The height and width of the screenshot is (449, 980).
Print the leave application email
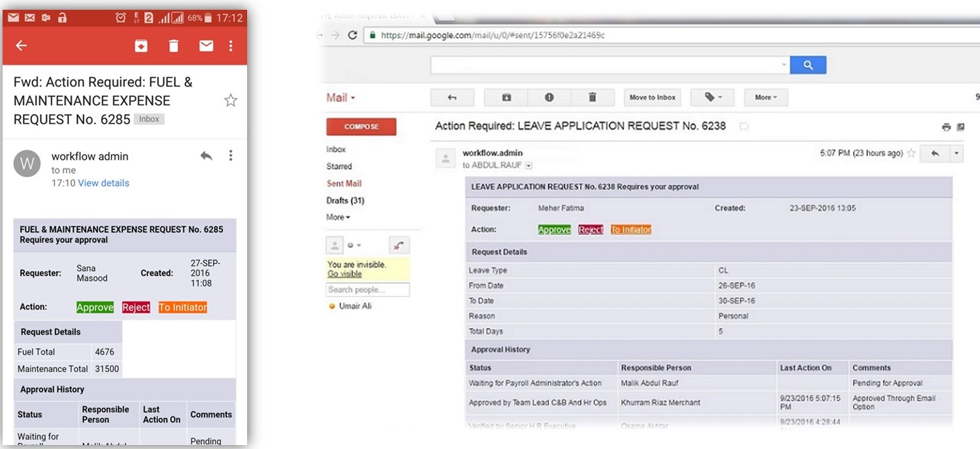coord(946,127)
